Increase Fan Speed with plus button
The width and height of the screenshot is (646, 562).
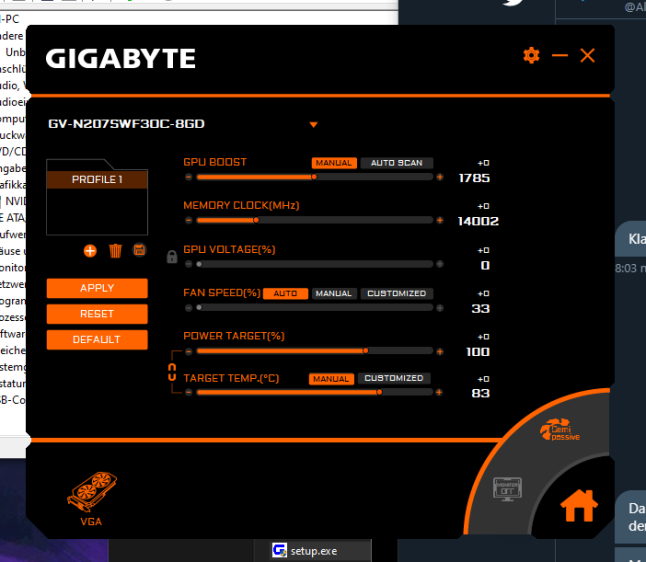pyautogui.click(x=440, y=308)
